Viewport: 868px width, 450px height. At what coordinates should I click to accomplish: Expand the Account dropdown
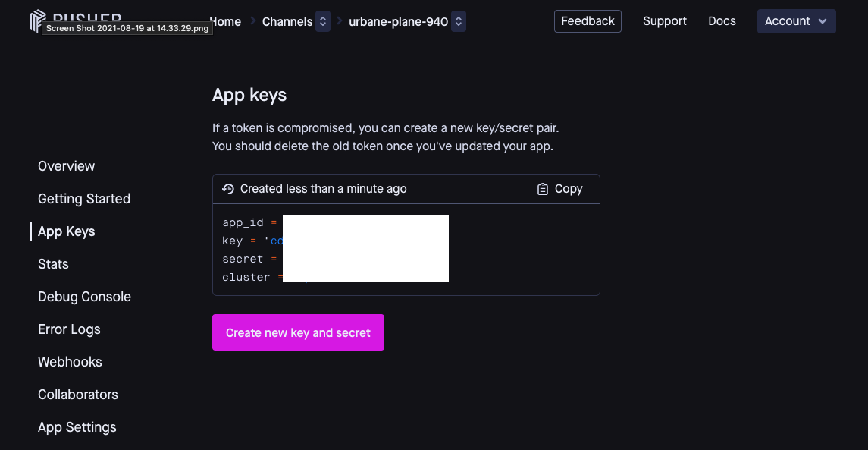796,21
